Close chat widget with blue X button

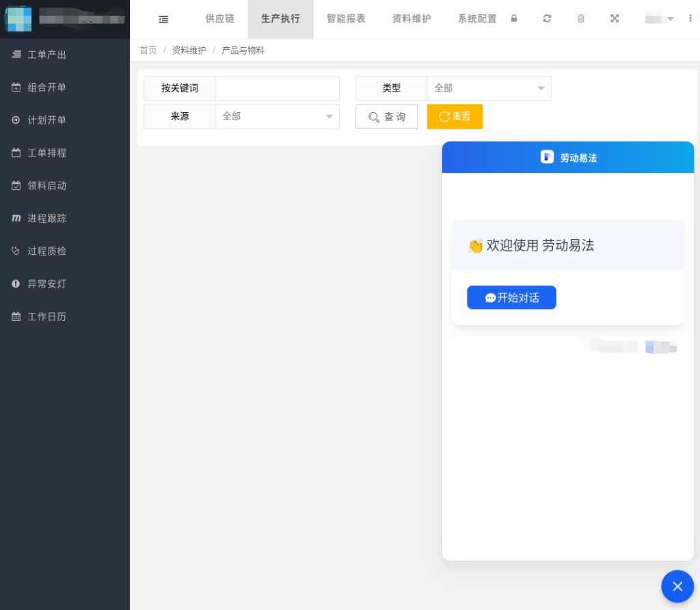click(677, 586)
